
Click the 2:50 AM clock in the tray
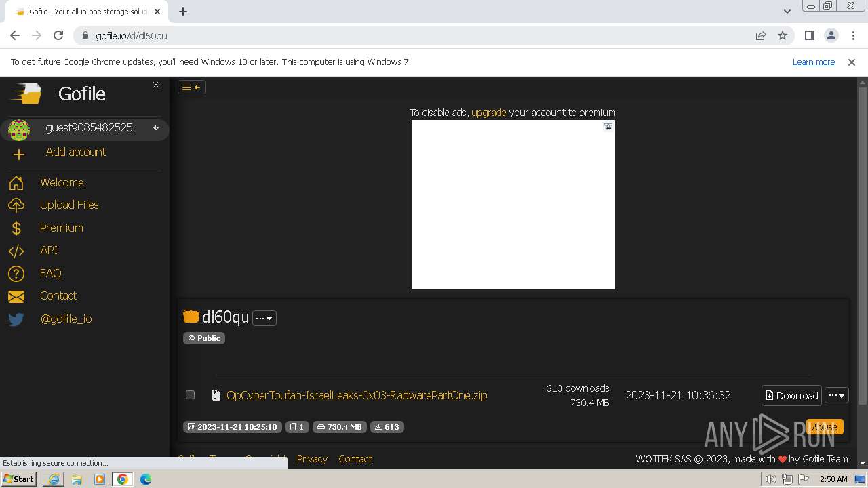click(x=833, y=479)
